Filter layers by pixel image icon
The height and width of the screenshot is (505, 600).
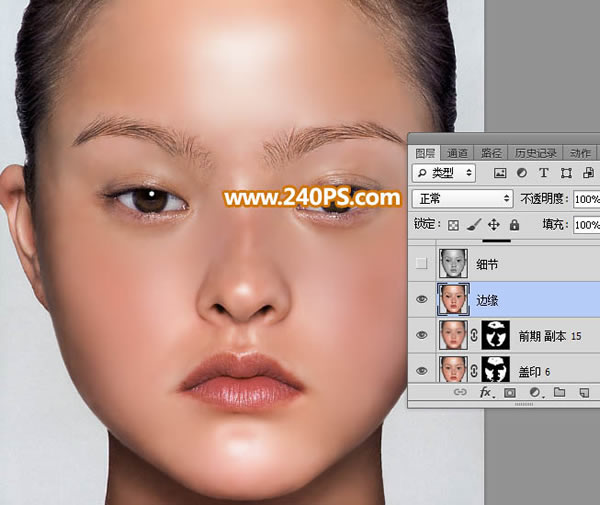(x=500, y=173)
